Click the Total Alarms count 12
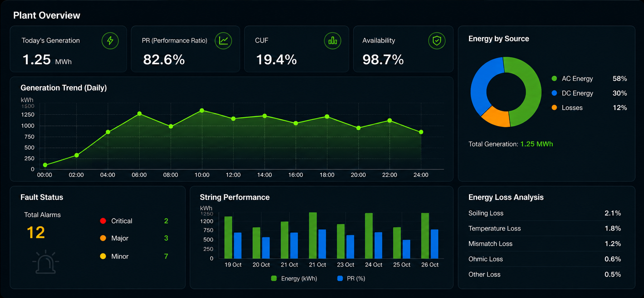This screenshot has height=298, width=644. 36,233
